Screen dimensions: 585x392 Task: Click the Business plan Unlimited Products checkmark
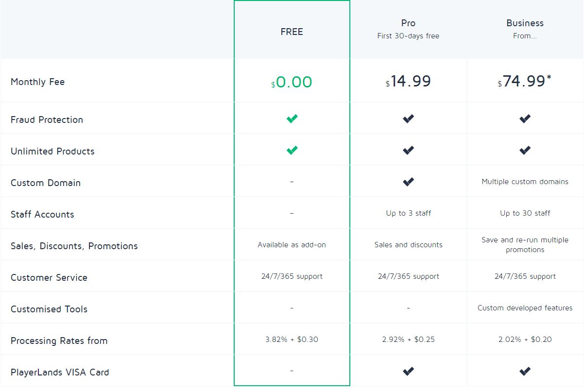point(525,150)
